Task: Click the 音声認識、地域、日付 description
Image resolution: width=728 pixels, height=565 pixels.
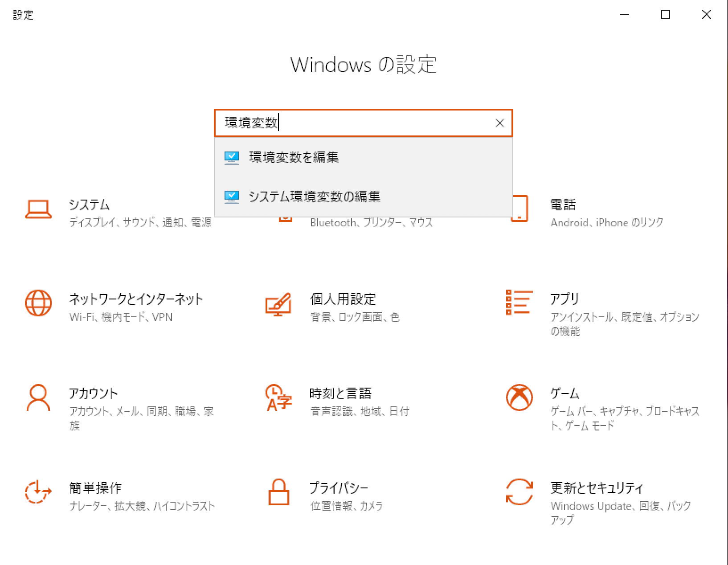Action: click(360, 411)
